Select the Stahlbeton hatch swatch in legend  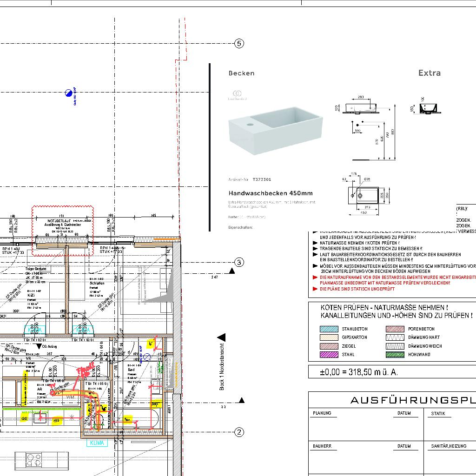(x=329, y=329)
